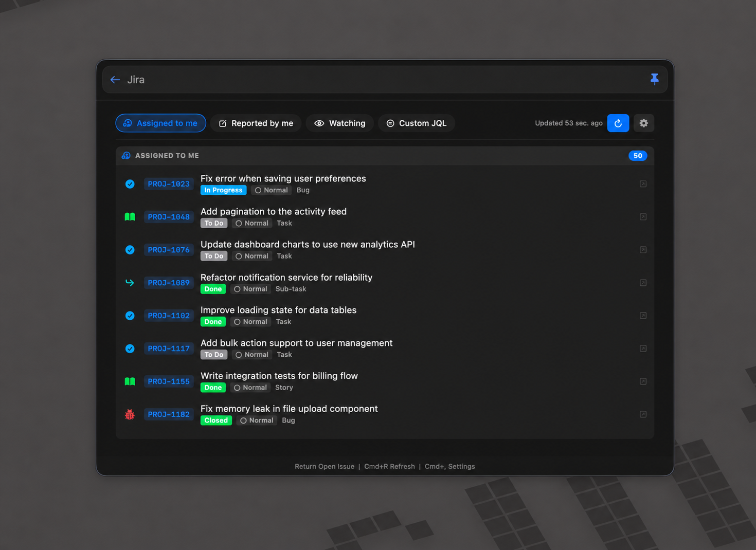Select 'Add pagination to the activity feed'

274,211
